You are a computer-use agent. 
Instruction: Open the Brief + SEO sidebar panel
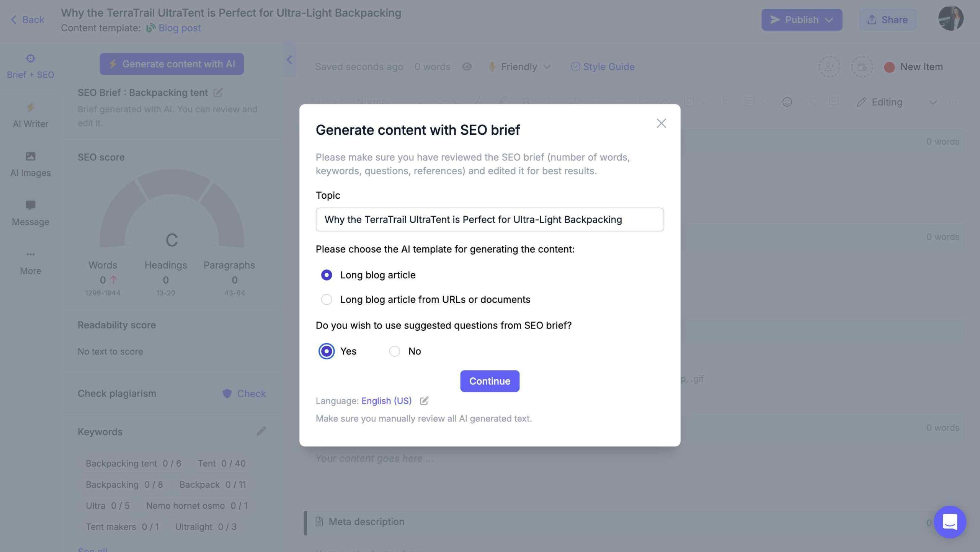coord(30,67)
